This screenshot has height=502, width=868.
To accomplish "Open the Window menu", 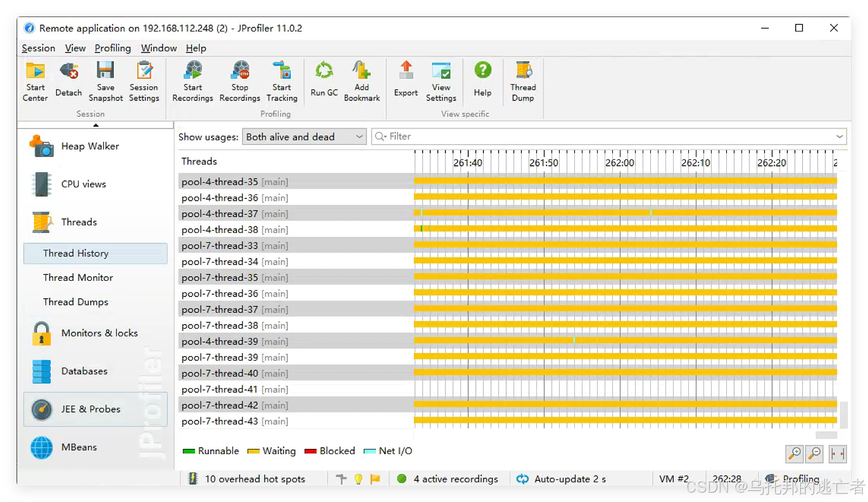I will coord(159,48).
